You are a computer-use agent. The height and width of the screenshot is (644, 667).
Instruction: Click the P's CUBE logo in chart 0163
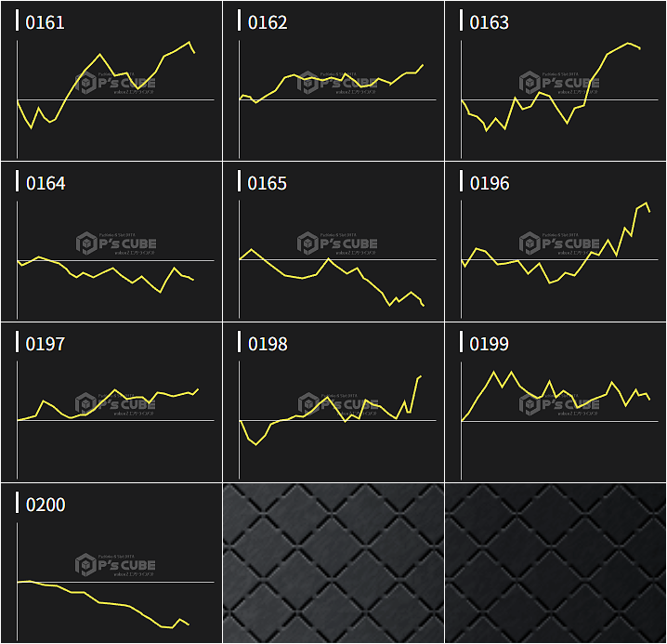coord(559,84)
